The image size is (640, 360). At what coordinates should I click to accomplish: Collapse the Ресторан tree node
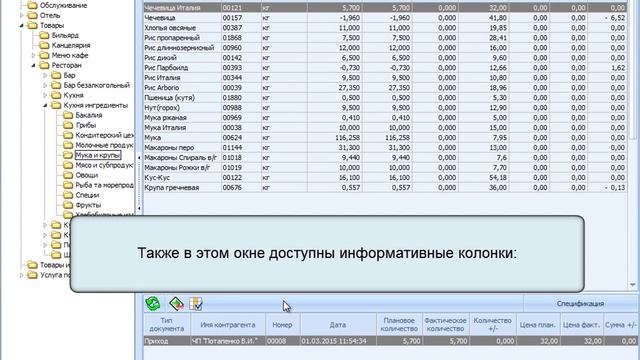pyautogui.click(x=33, y=65)
